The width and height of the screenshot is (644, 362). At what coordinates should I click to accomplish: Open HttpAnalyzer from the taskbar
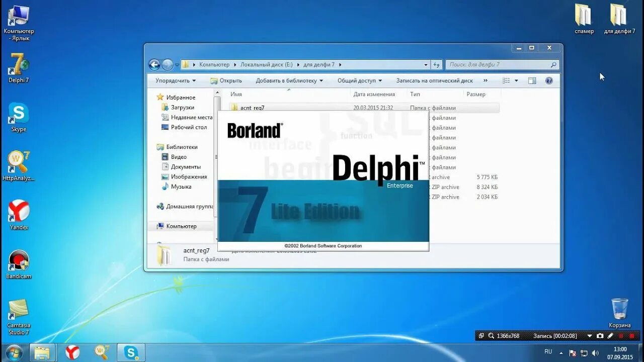102,352
